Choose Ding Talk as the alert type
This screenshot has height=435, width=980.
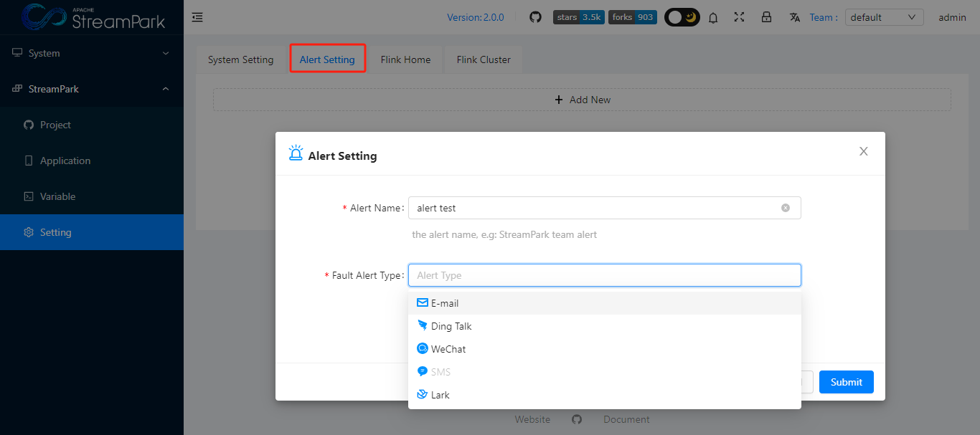(x=450, y=325)
